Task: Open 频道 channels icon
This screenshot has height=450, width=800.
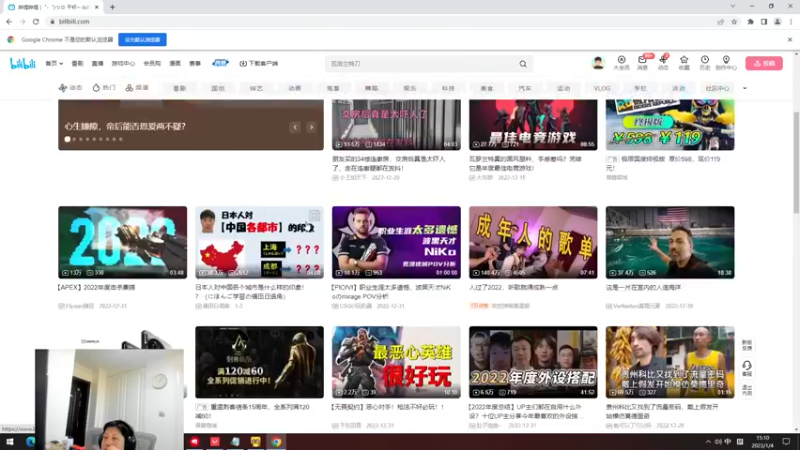Action: coord(137,88)
